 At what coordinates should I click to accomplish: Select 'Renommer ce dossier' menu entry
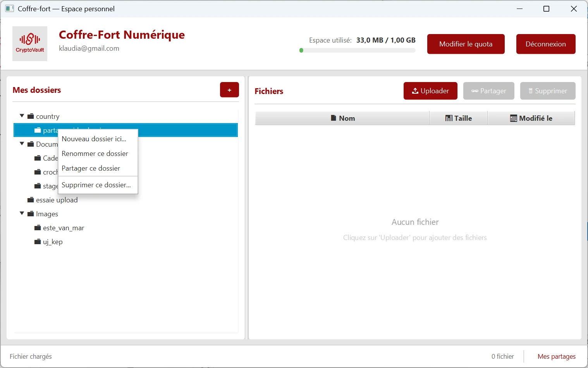(x=95, y=154)
